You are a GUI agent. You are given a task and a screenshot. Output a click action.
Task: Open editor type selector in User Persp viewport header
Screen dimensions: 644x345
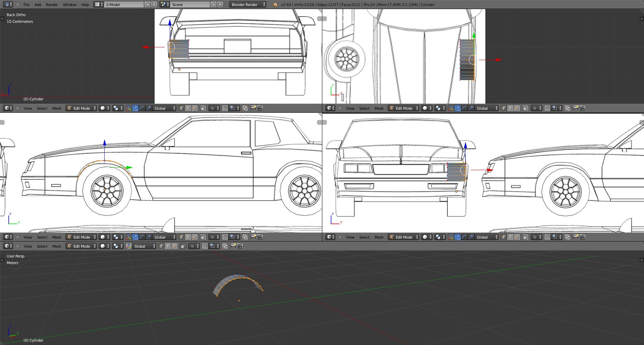tap(8, 246)
